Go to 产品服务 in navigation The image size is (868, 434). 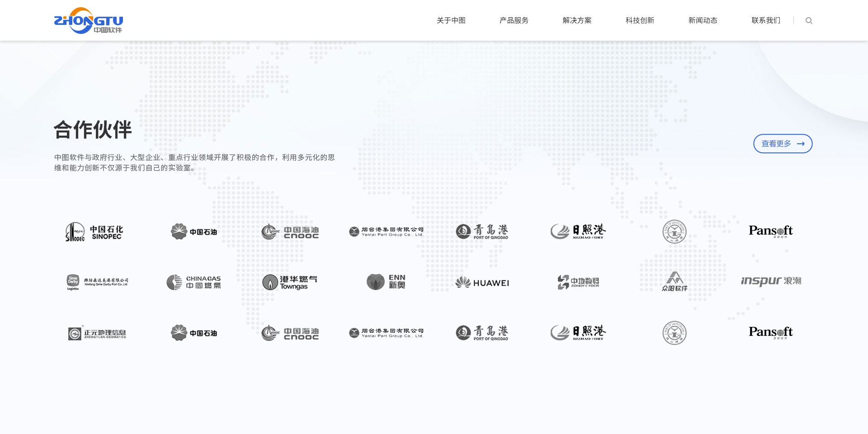pos(514,20)
